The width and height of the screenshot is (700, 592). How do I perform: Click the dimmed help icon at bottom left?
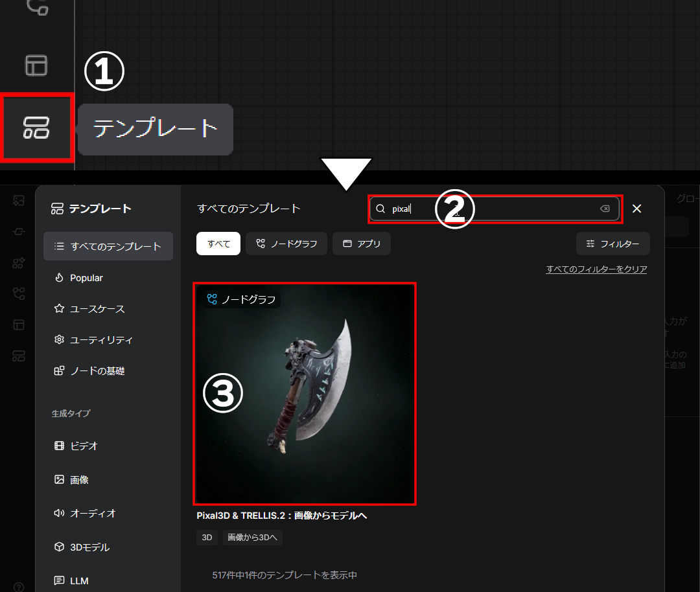19,587
